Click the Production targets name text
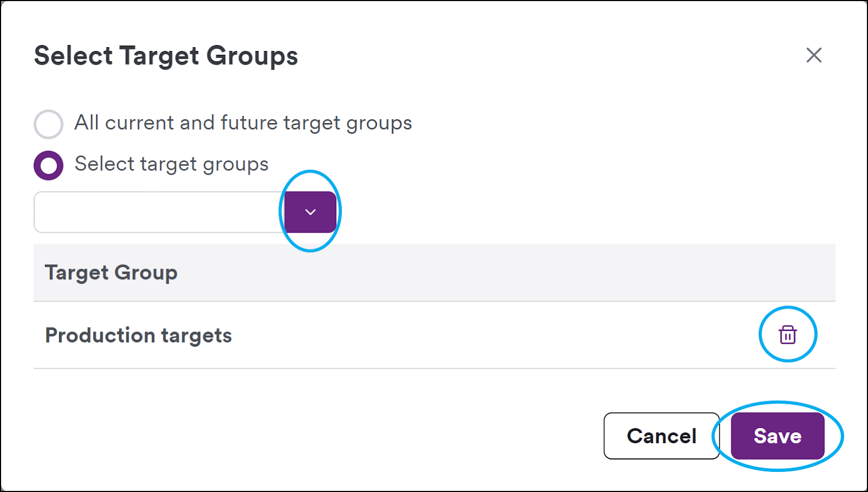Viewport: 868px width, 492px height. (x=138, y=335)
